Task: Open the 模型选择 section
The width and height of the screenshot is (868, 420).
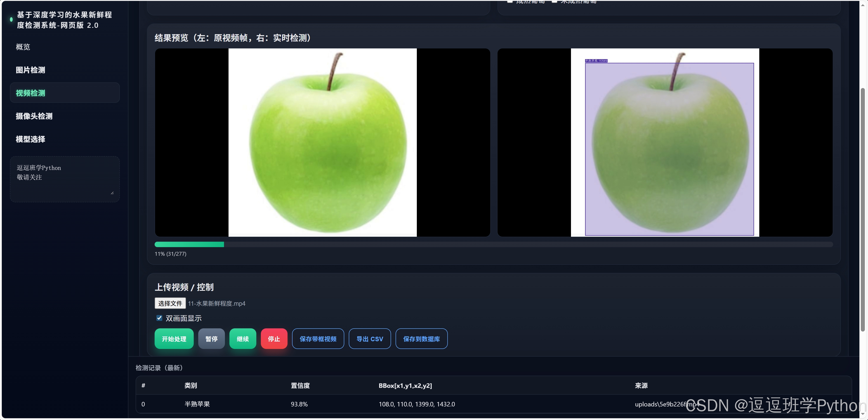Action: (30, 139)
